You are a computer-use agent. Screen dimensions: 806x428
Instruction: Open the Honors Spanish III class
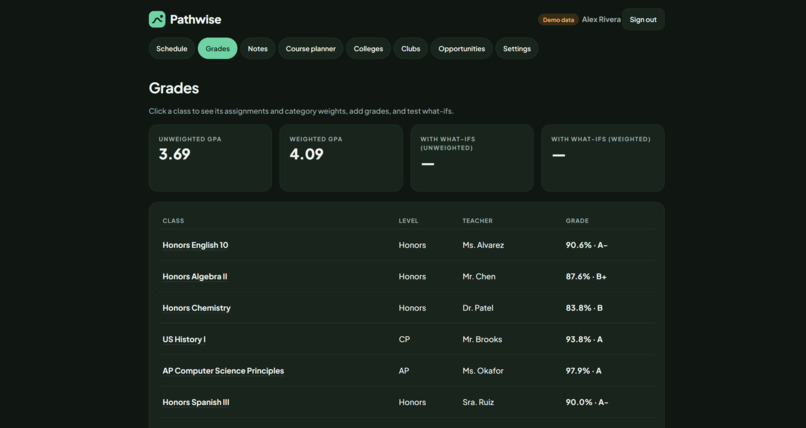(x=196, y=402)
